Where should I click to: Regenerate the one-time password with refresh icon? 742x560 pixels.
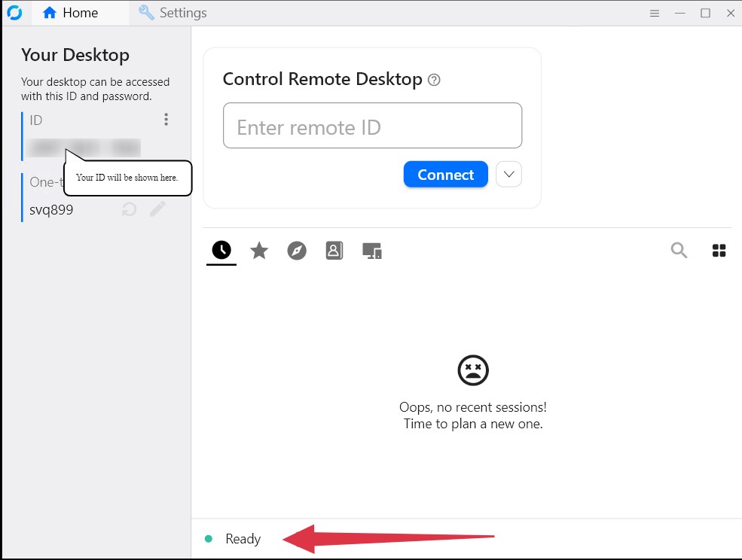[129, 209]
